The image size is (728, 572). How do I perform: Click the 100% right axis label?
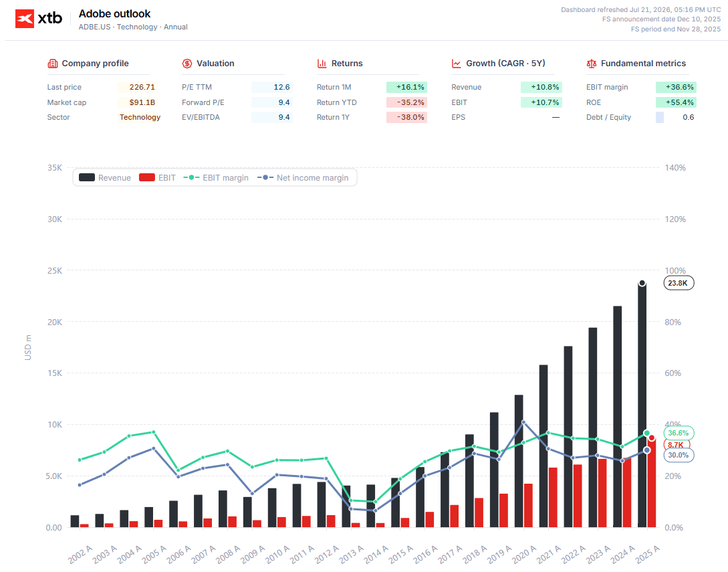coord(675,270)
